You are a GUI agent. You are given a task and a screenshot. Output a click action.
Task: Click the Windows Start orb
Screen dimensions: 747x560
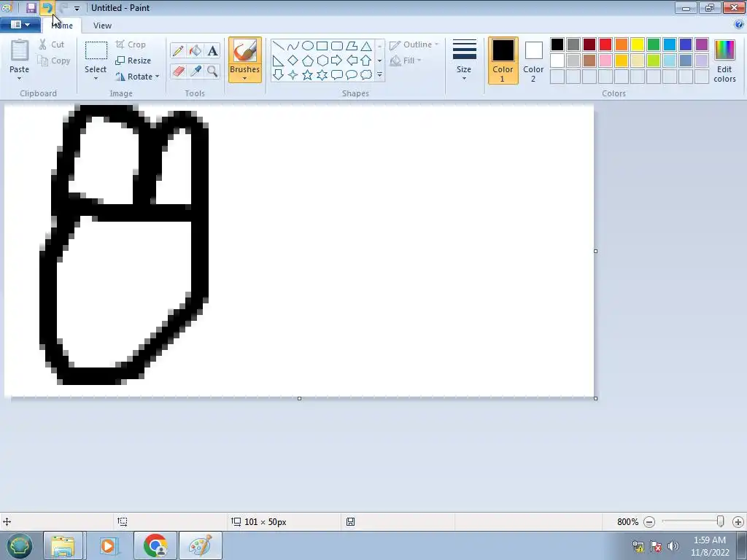[20, 545]
